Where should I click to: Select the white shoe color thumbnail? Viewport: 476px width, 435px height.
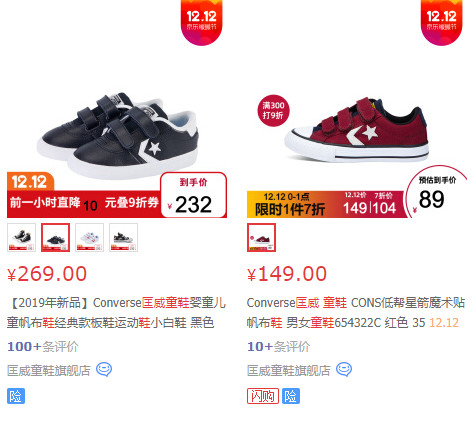90,237
